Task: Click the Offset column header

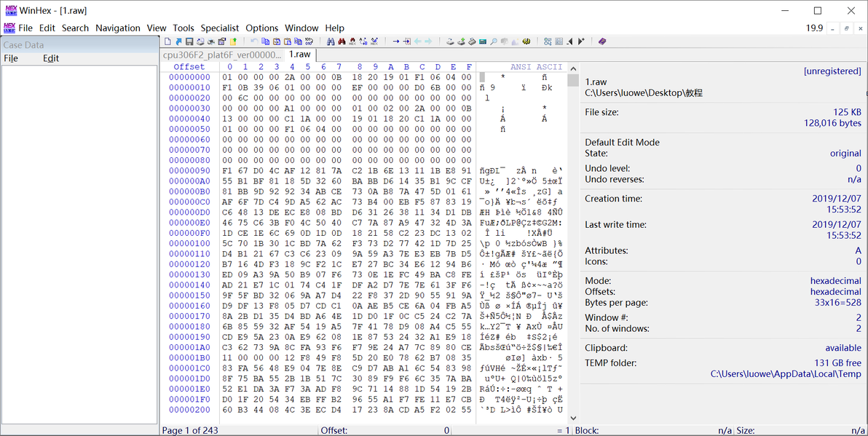Action: point(189,67)
